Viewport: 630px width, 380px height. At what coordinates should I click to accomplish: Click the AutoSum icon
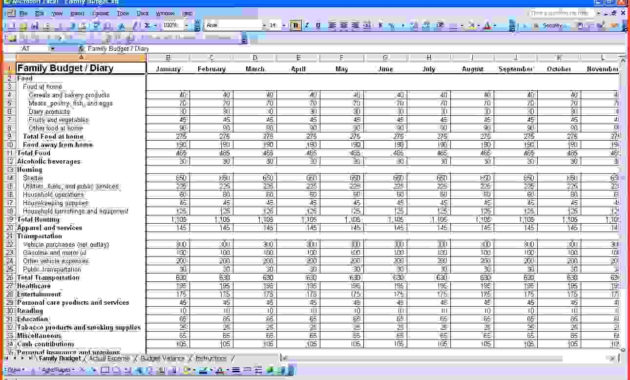pyautogui.click(x=147, y=26)
